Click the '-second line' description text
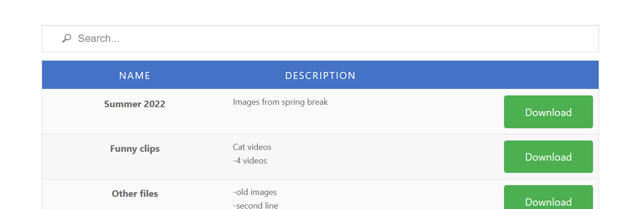This screenshot has height=209, width=644. point(255,205)
